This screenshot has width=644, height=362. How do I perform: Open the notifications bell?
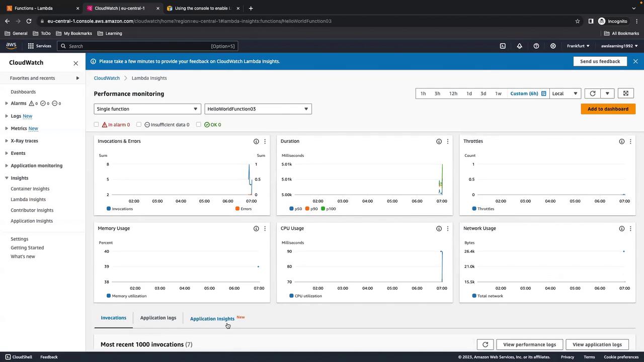click(x=519, y=46)
